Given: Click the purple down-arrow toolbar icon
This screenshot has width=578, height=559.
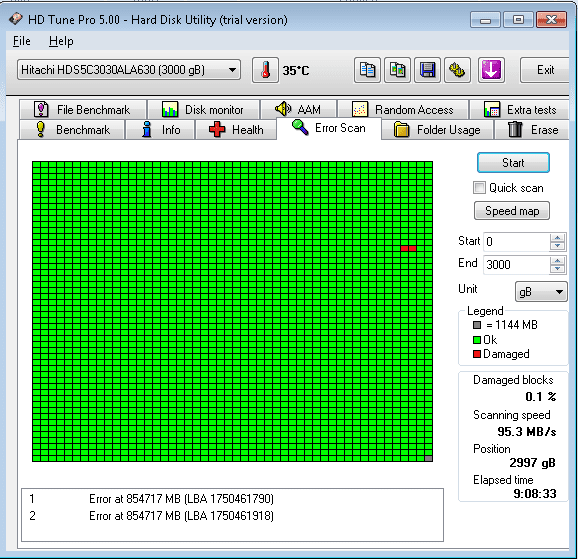Looking at the screenshot, I should point(491,70).
